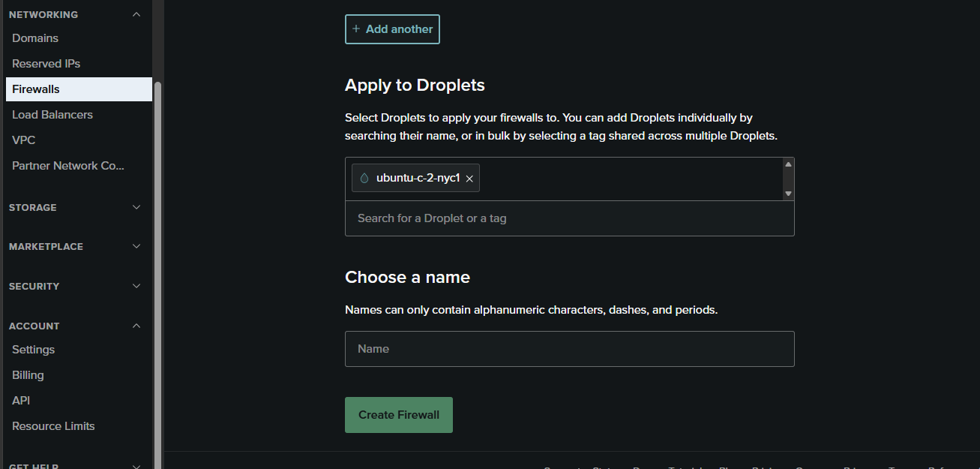This screenshot has height=469, width=980.
Task: Click the plus icon in Add another
Action: point(356,29)
